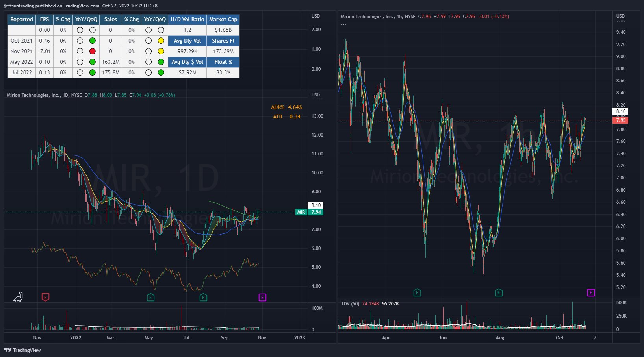
Task: Click the green earnings E near May on daily chart
Action: 150,297
